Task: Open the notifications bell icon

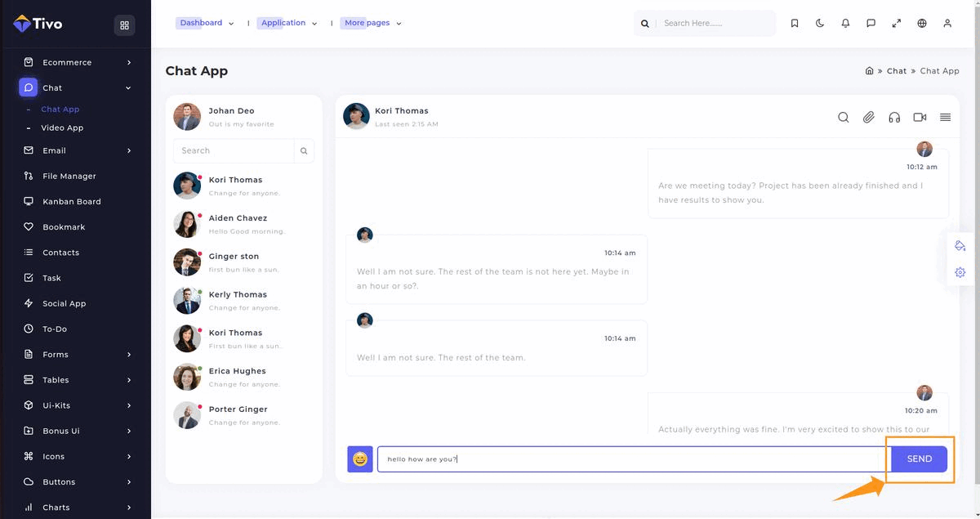Action: [x=845, y=24]
